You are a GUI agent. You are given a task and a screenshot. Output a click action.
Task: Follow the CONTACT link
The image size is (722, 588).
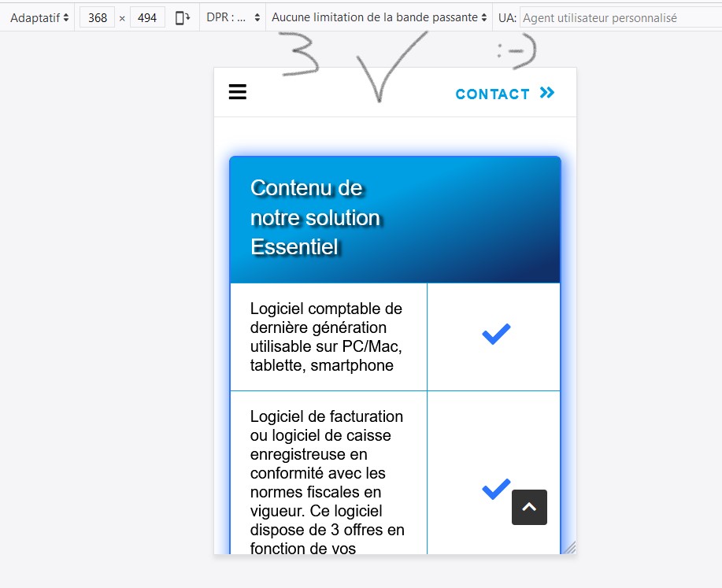click(x=492, y=94)
